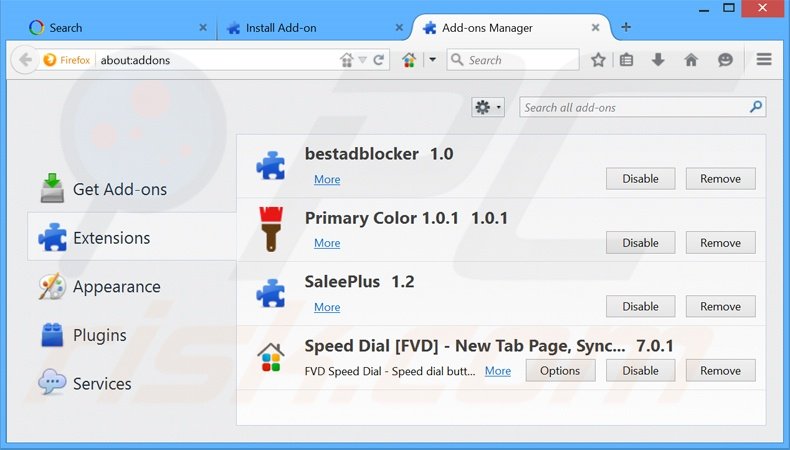
Task: Click the about:addons URL text
Action: point(135,60)
